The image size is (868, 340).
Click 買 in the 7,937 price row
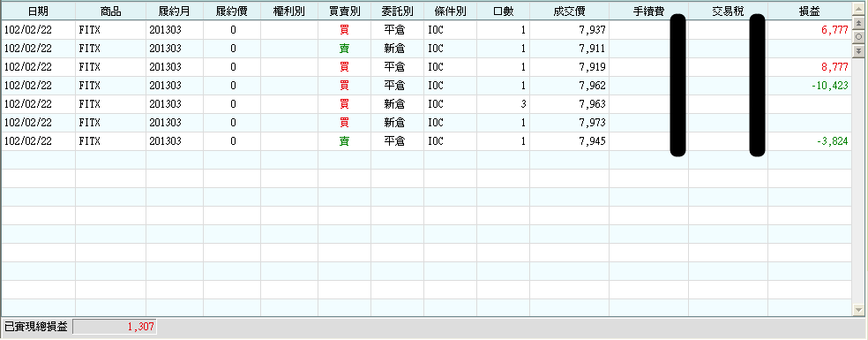pos(344,30)
